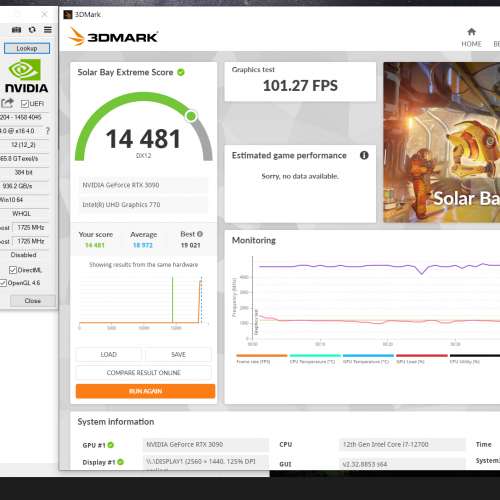Click the System information heading
Image resolution: width=500 pixels, height=500 pixels.
click(116, 422)
